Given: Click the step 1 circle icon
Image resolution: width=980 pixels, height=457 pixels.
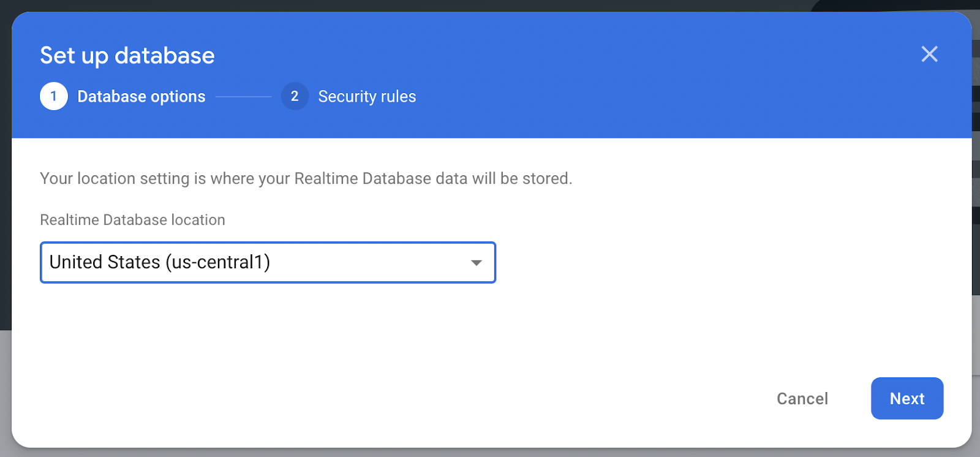Looking at the screenshot, I should 54,96.
